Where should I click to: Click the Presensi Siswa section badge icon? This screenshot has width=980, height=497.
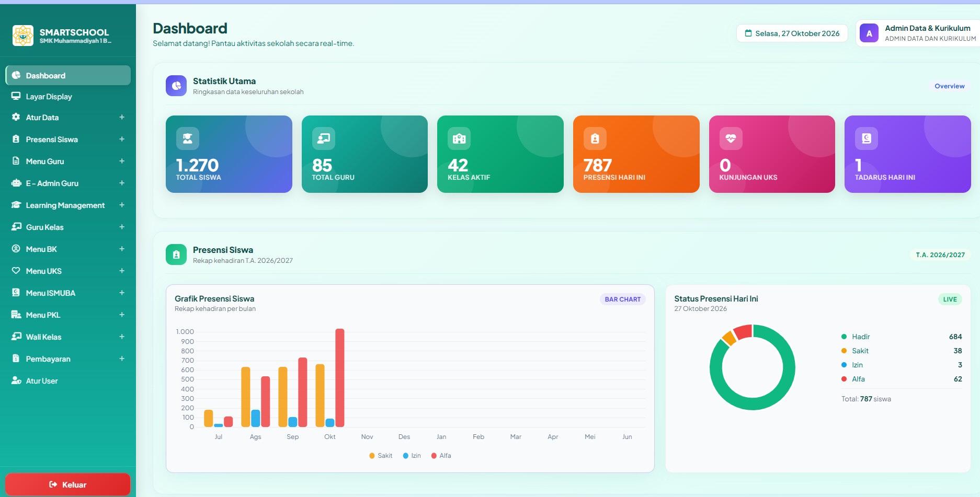176,255
